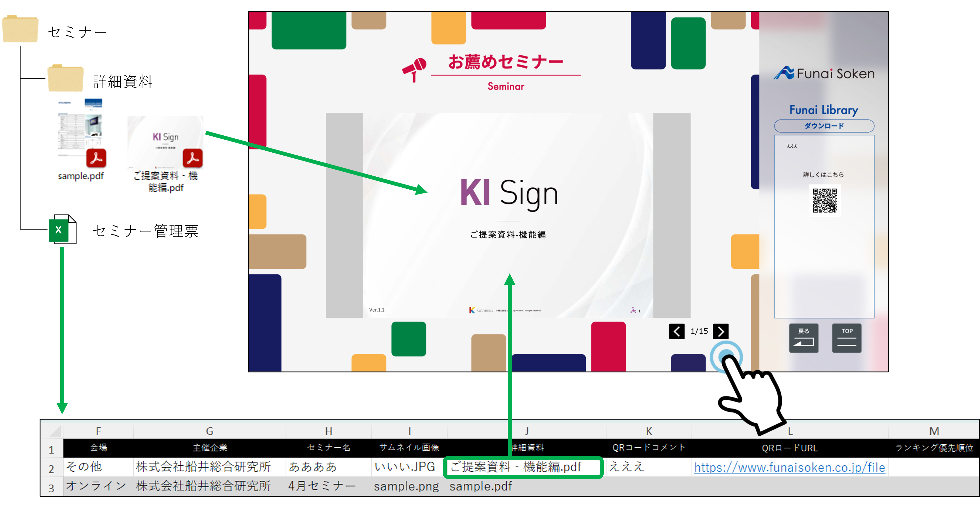Select column header M

[934, 431]
